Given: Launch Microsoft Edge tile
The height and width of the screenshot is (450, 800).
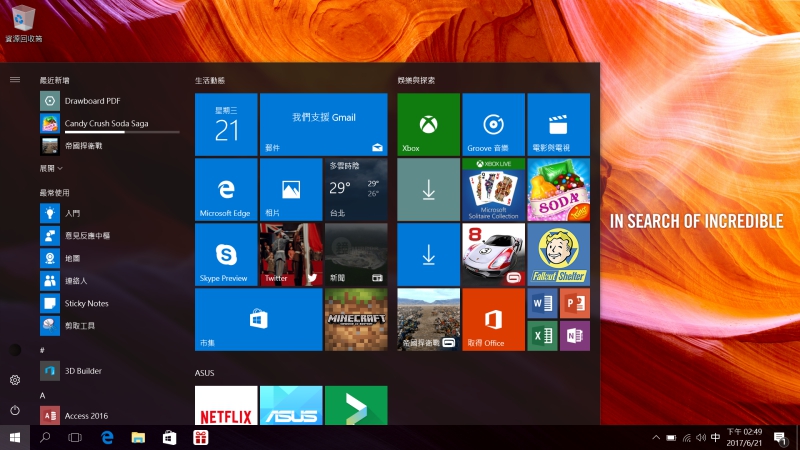Looking at the screenshot, I should [x=226, y=189].
